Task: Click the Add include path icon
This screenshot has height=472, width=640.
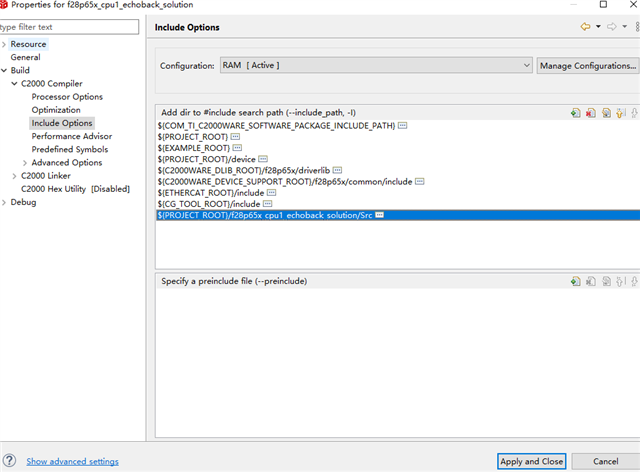Action: coord(576,113)
